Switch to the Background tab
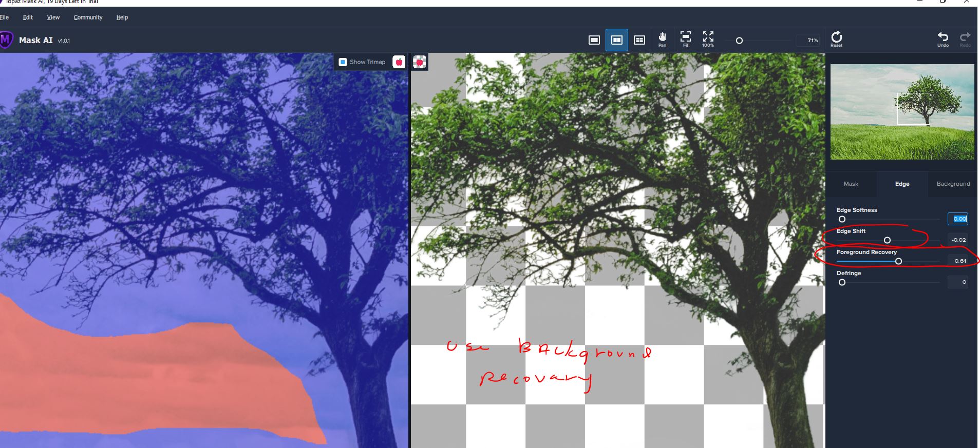980x448 pixels. tap(953, 184)
